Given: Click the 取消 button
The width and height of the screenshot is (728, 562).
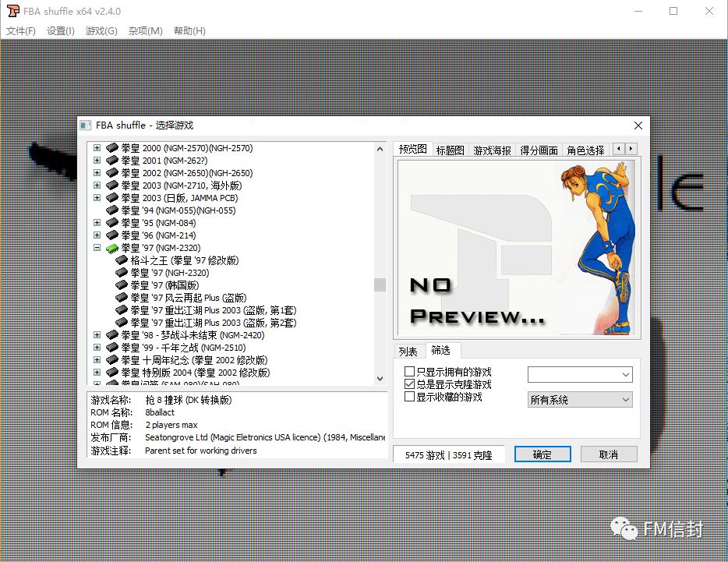Looking at the screenshot, I should coord(609,454).
